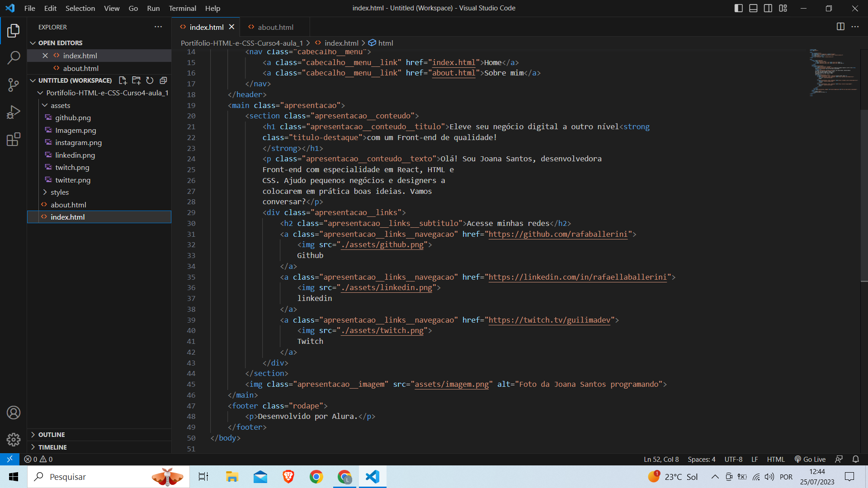The height and width of the screenshot is (488, 868).
Task: Click New File icon in workspace header
Action: 123,80
